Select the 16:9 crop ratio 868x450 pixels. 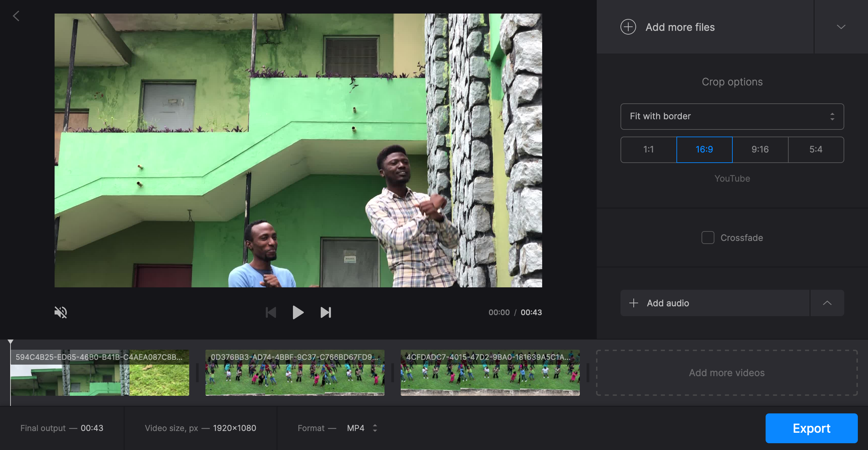tap(704, 149)
